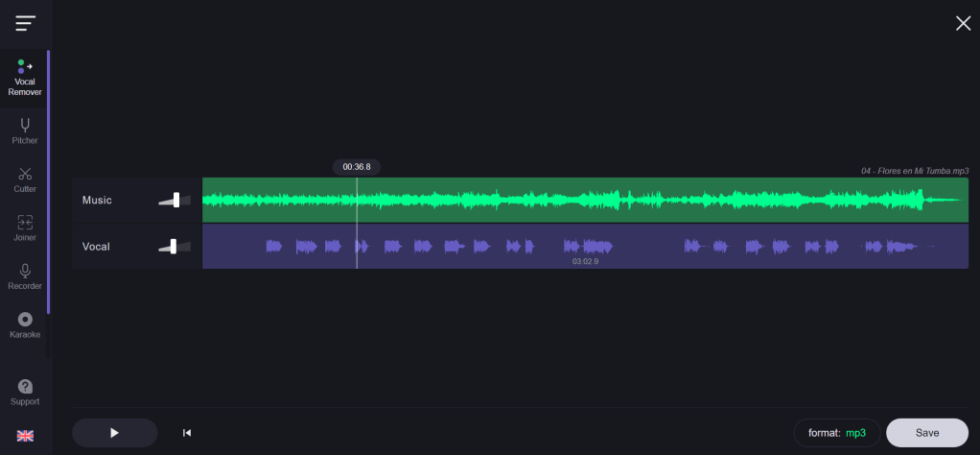Open the Karaoke tool
This screenshot has height=455, width=980.
click(25, 324)
